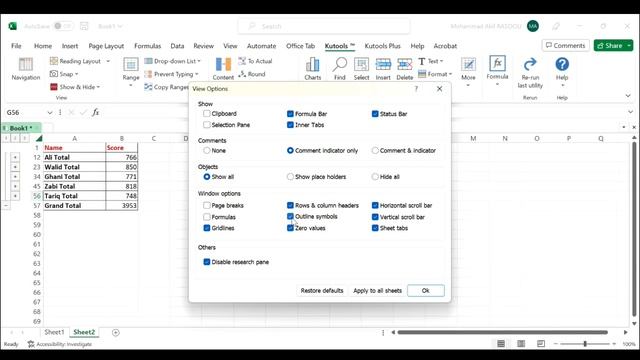Click in the Search box
This screenshot has height=360, width=640.
[324, 26]
